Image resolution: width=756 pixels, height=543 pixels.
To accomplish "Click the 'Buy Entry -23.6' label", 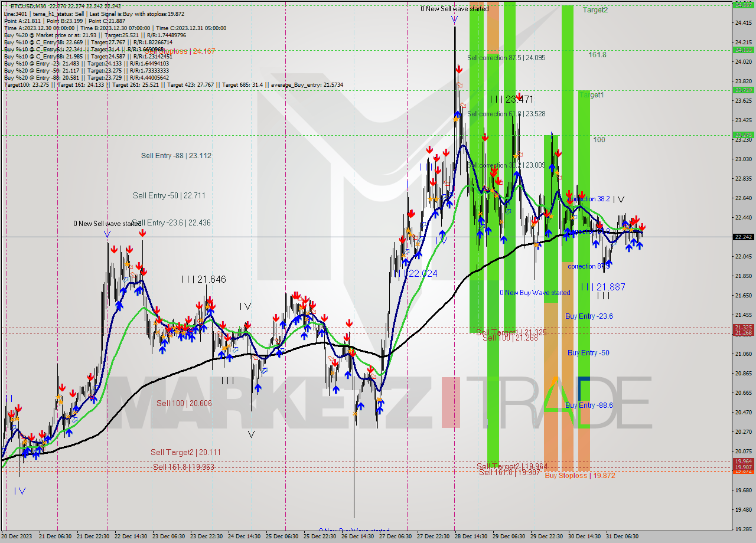I will coord(589,316).
